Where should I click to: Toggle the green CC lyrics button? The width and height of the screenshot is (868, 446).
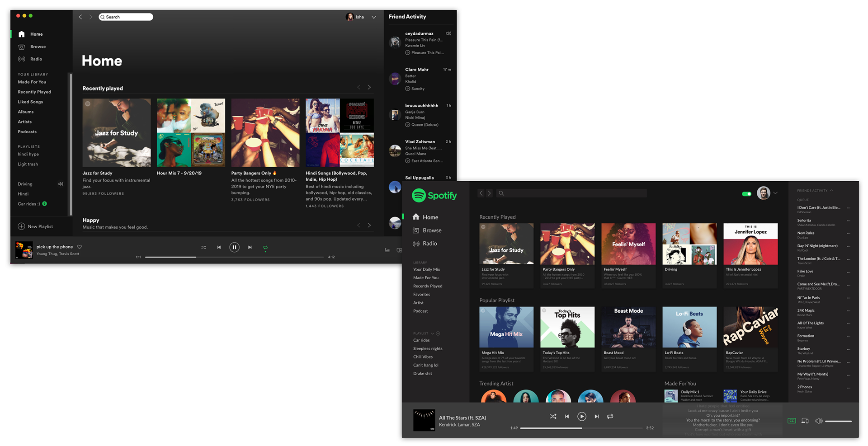[x=792, y=421]
